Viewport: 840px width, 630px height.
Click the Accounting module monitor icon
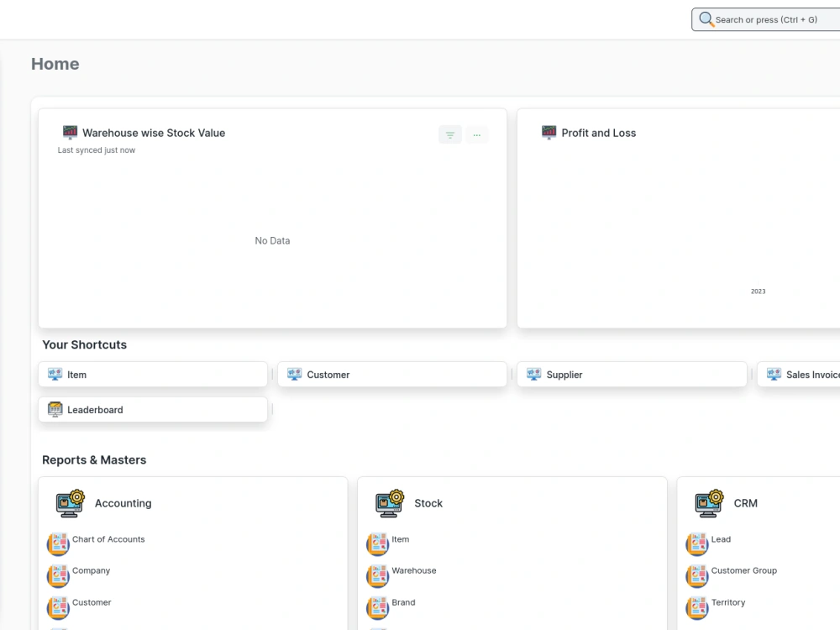tap(69, 502)
